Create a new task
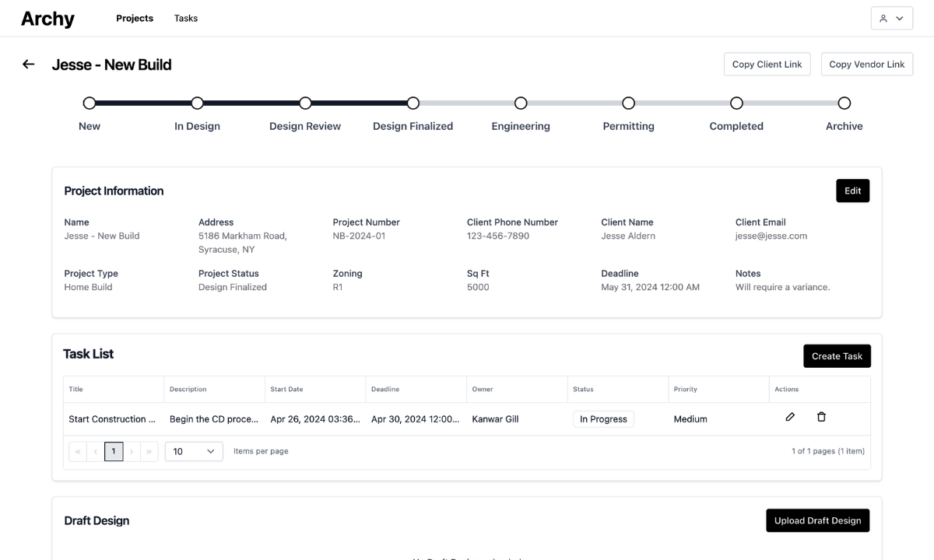Viewport: 934px width, 560px height. 837,356
